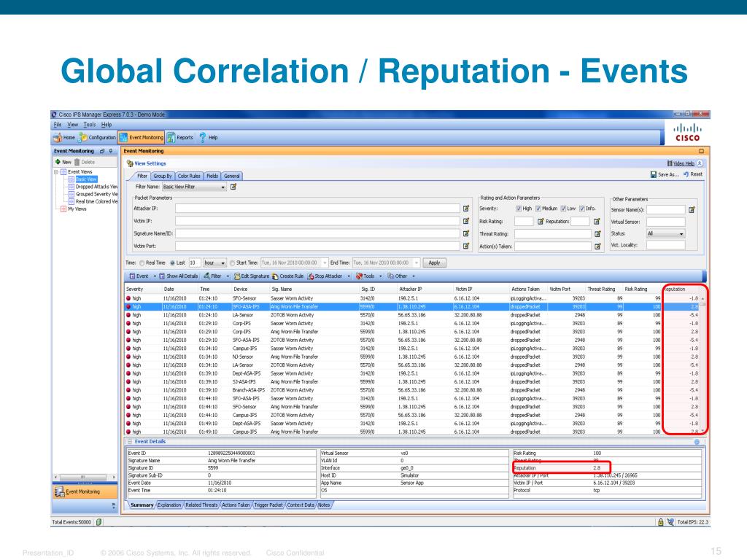Viewport: 747px width, 560px height.
Task: Click the Last hours value field
Action: click(195, 262)
